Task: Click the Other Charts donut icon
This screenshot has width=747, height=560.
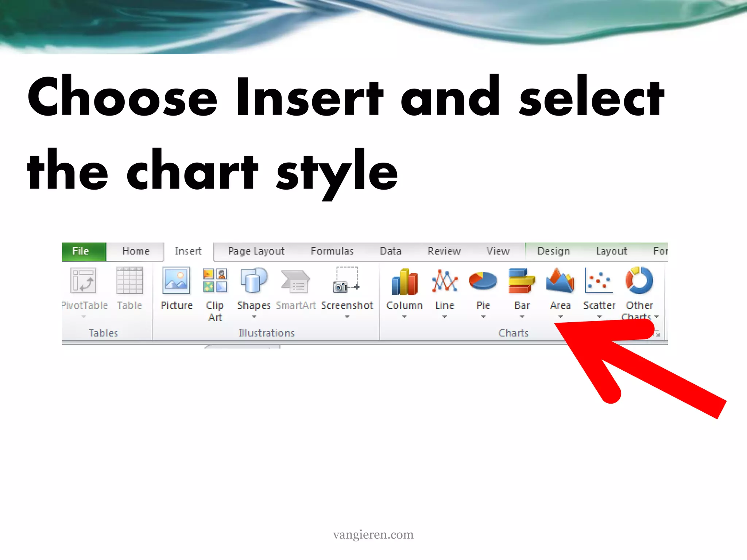Action: (x=639, y=280)
